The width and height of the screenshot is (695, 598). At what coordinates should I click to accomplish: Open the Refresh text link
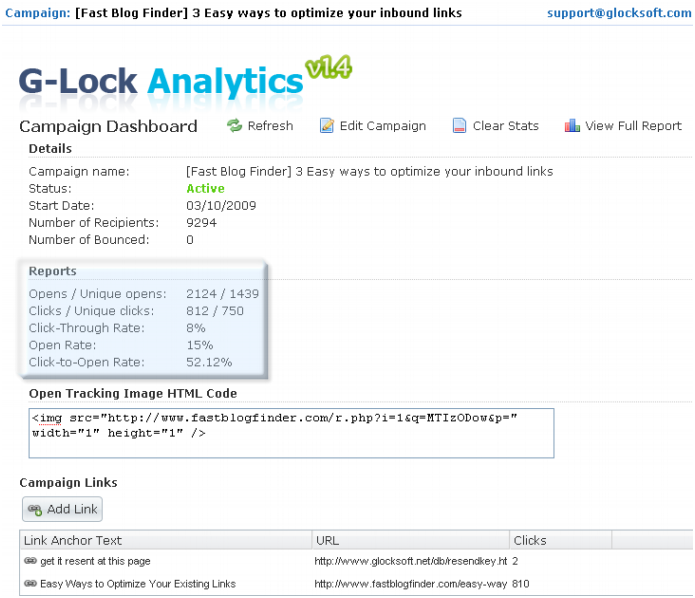[270, 126]
